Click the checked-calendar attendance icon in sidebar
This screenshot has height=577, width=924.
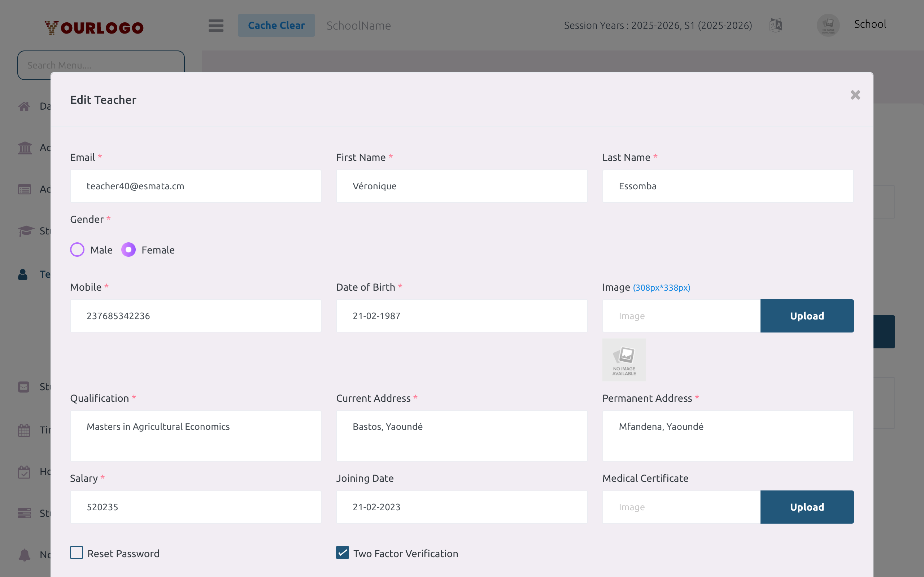24,472
